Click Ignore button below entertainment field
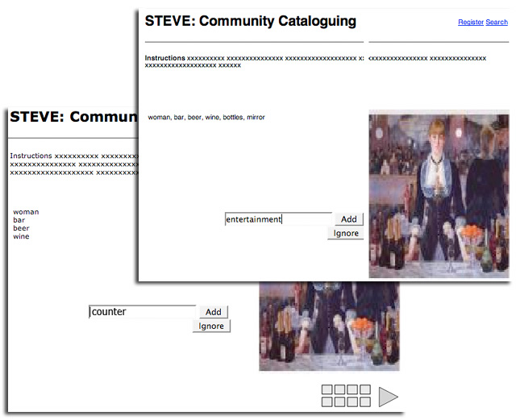 (346, 233)
